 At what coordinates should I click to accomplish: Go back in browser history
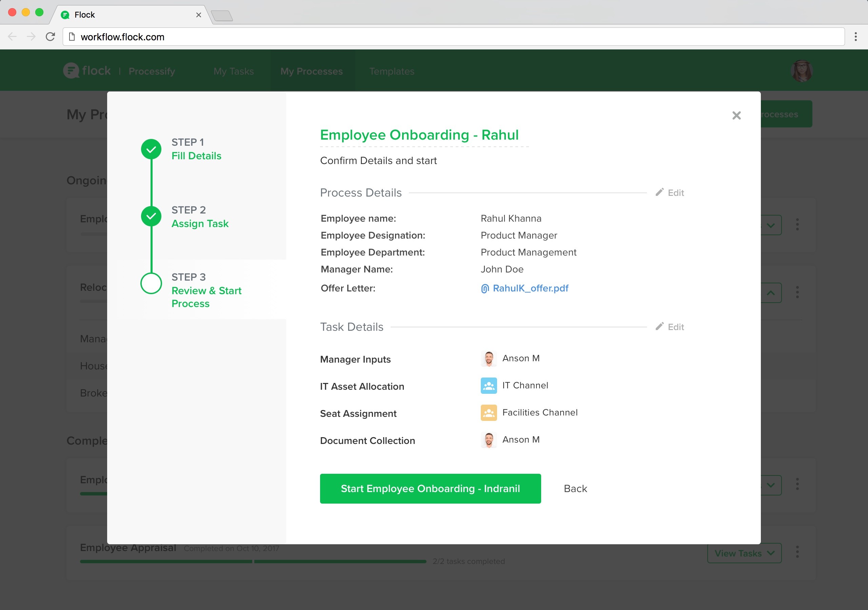click(x=13, y=37)
